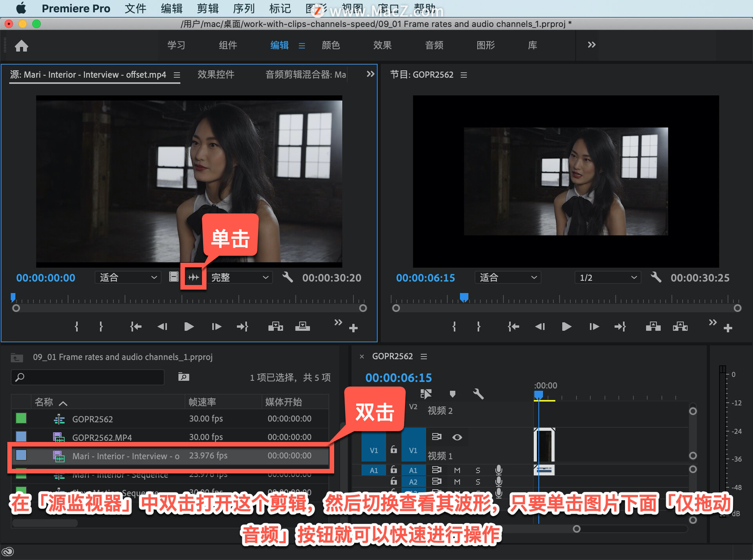
Task: Click the Drag Audio Only waveform icon
Action: pos(193,278)
